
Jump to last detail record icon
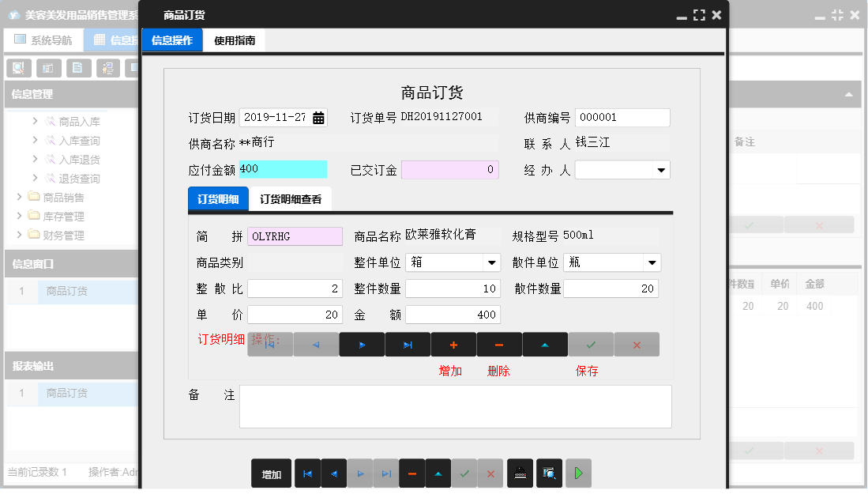[406, 344]
